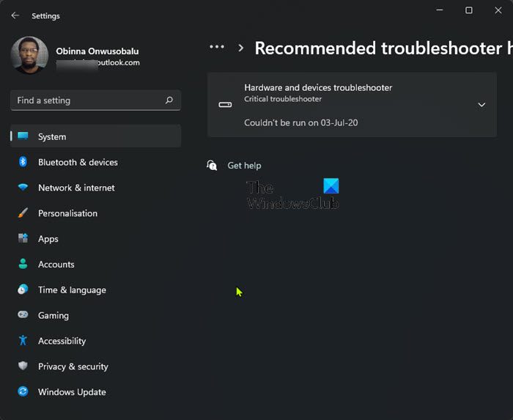Click the Time & language globe icon
Image resolution: width=513 pixels, height=420 pixels.
23,290
